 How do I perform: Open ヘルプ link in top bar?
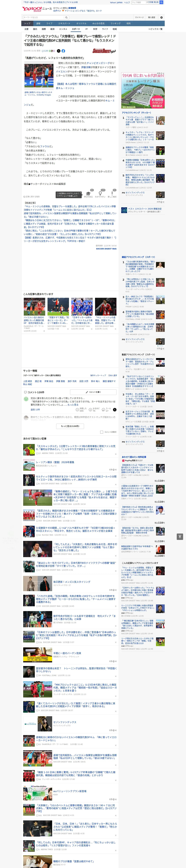point(127,2)
